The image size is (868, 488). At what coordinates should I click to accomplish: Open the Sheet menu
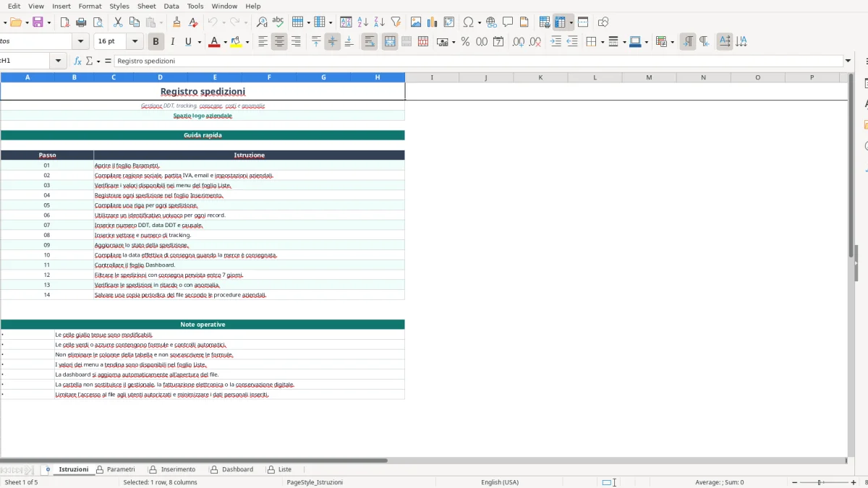(x=147, y=6)
